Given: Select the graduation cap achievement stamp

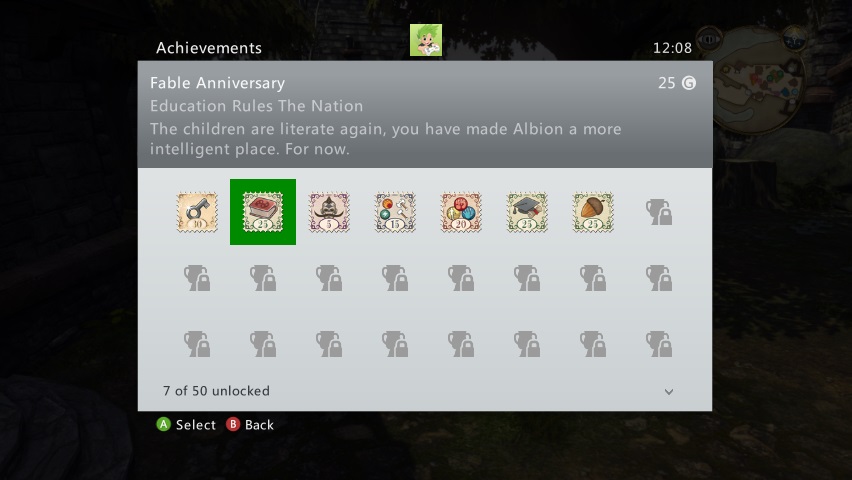Looking at the screenshot, I should [527, 212].
